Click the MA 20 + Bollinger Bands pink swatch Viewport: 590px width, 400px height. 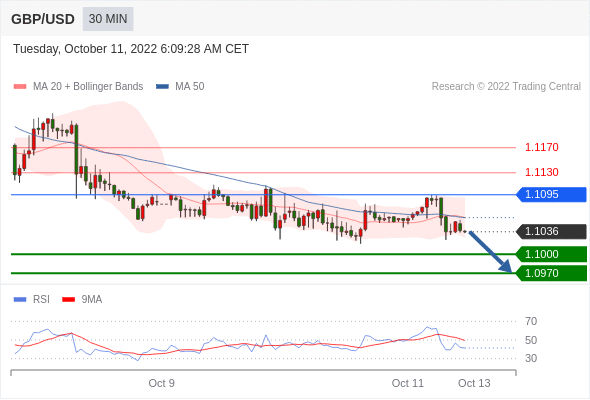[x=20, y=87]
